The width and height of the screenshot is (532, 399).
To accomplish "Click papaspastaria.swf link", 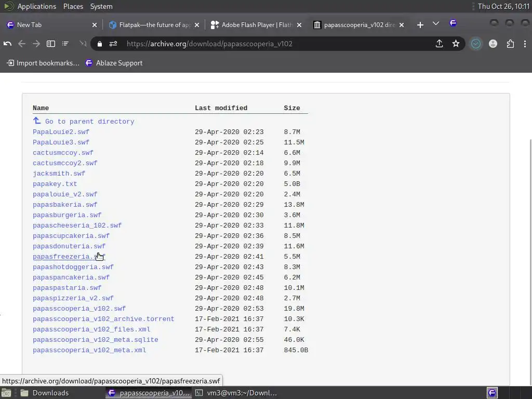I will coord(67,288).
